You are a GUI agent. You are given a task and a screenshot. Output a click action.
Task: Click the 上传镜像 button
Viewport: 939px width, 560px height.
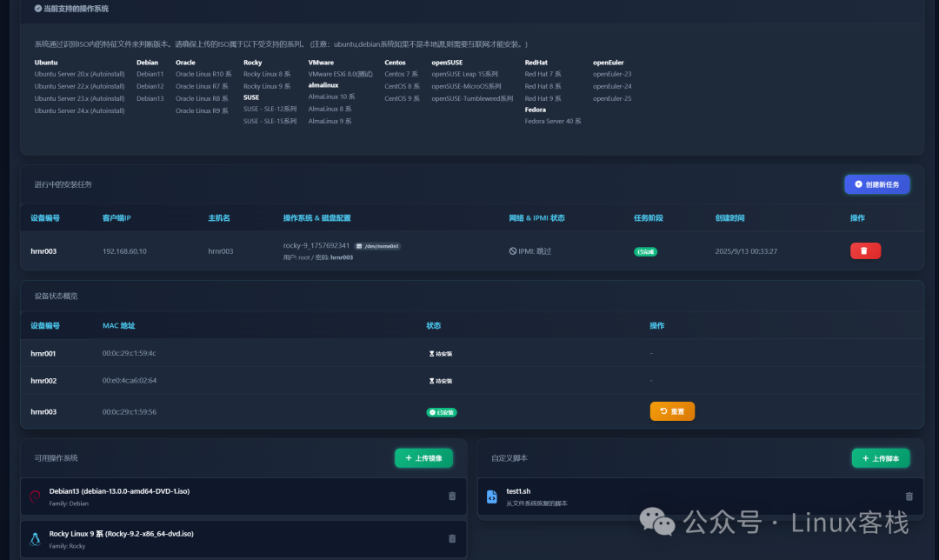[423, 458]
